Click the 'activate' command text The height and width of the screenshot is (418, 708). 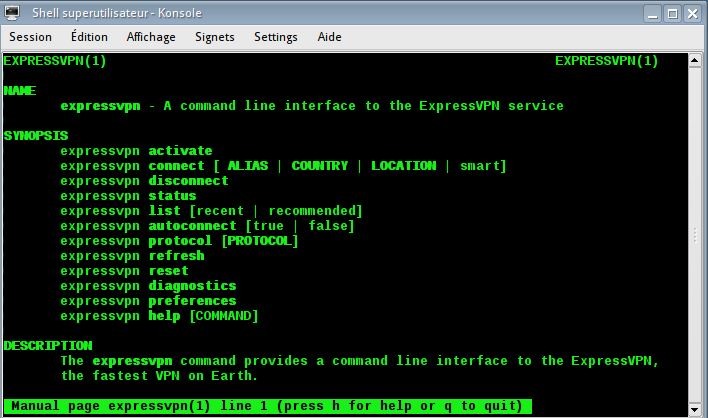point(180,151)
